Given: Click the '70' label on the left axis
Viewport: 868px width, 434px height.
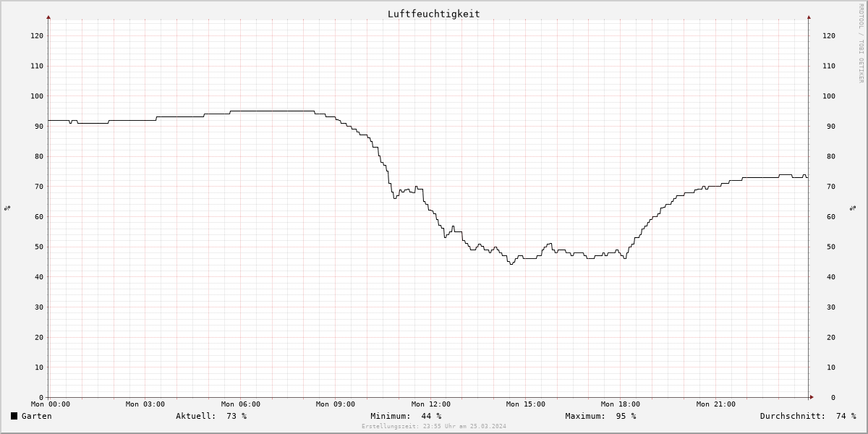Looking at the screenshot, I should [39, 187].
